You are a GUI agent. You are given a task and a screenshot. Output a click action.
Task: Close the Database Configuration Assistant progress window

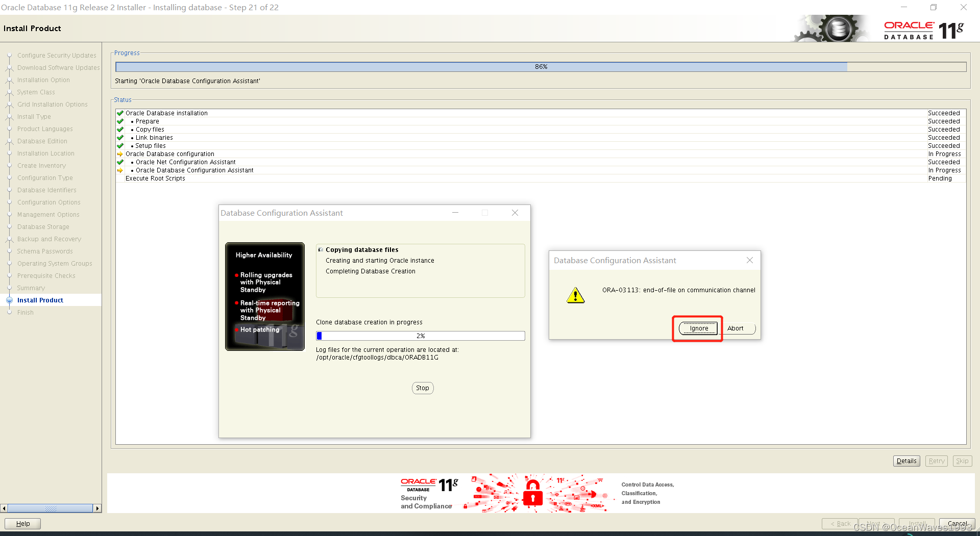515,213
